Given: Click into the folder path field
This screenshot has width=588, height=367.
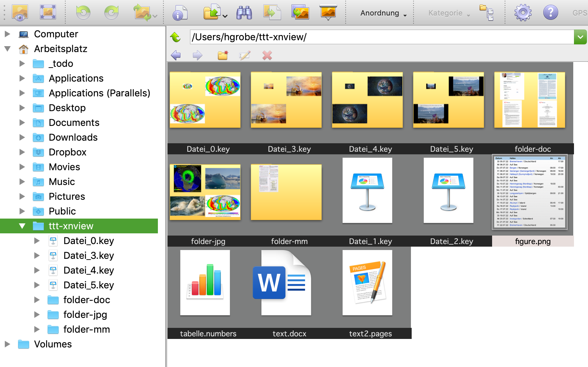Looking at the screenshot, I should coord(380,37).
